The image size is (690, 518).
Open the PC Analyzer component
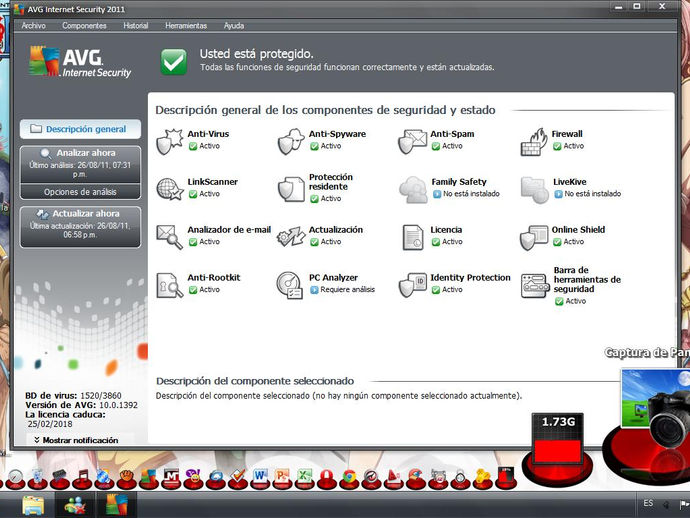pos(326,284)
